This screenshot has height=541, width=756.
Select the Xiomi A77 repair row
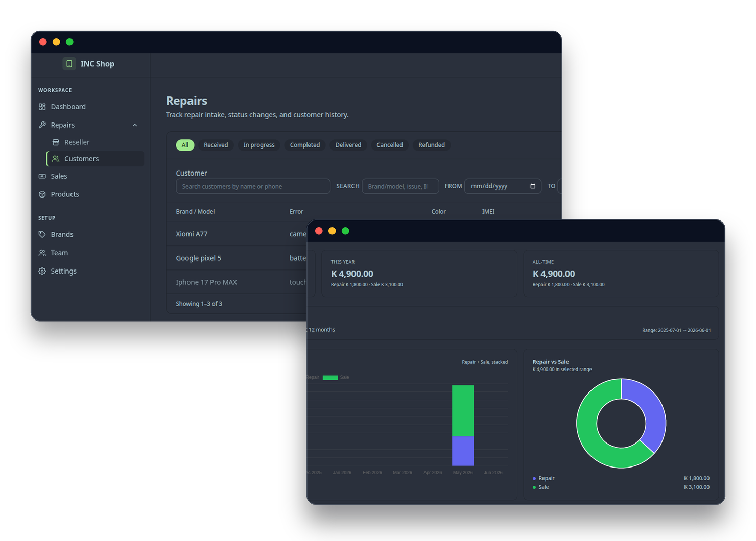pos(237,234)
